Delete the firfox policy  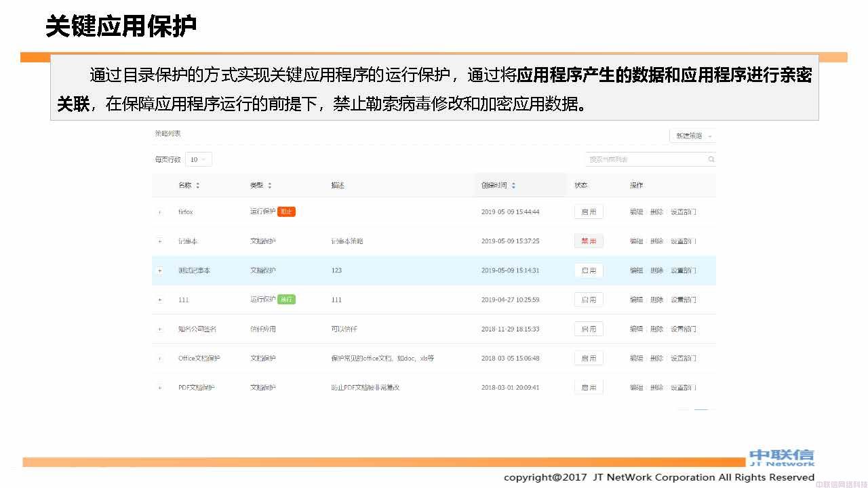tap(656, 212)
